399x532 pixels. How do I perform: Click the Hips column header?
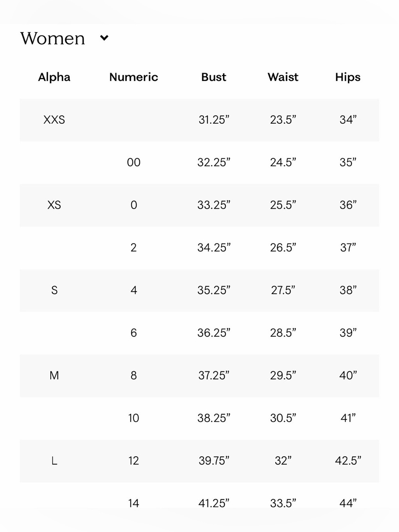(x=348, y=77)
